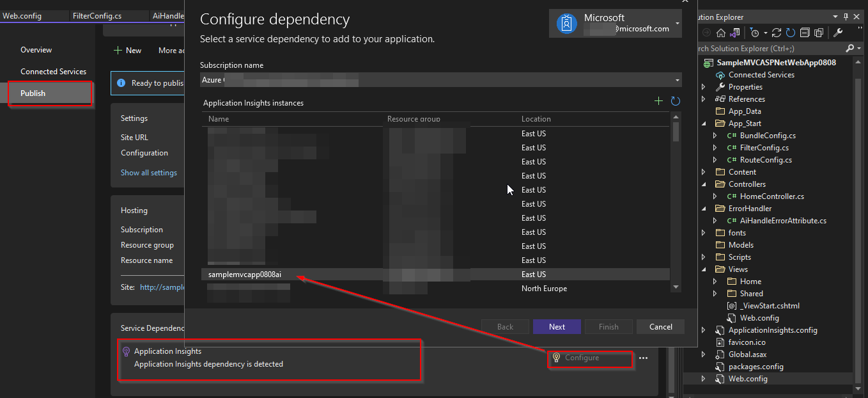This screenshot has height=398, width=868.
Task: Select the Models folder in Solution Explorer
Action: [741, 245]
